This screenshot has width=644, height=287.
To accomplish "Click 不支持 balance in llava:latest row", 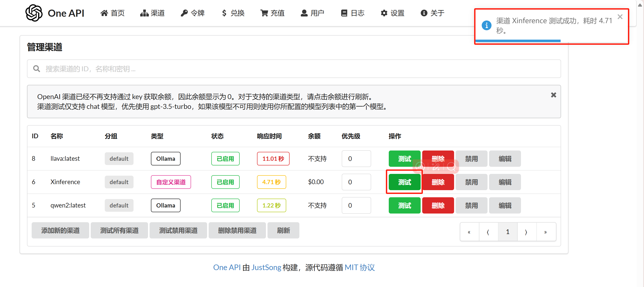I will [x=317, y=159].
